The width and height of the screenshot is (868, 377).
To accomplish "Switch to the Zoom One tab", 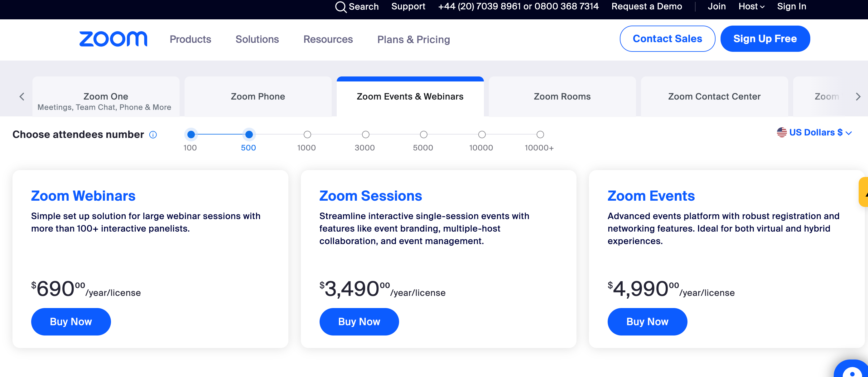I will coord(106,96).
